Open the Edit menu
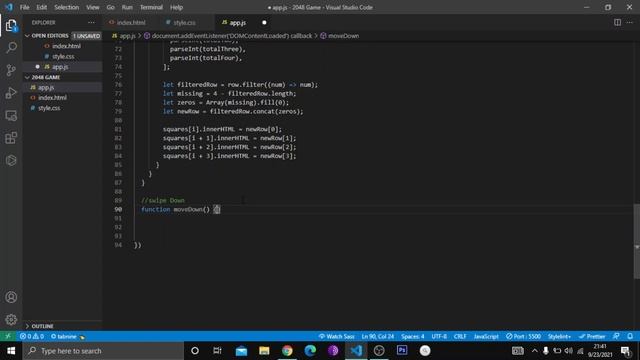 point(42,7)
